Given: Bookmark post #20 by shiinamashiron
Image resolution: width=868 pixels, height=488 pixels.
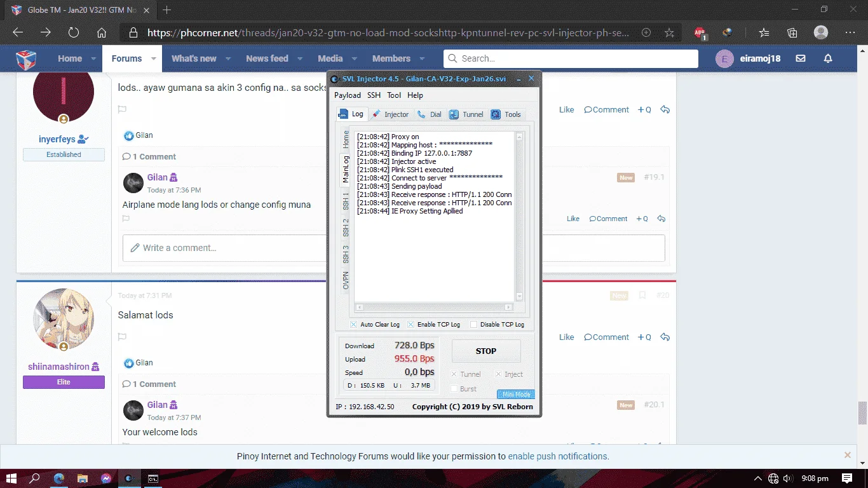Looking at the screenshot, I should tap(642, 295).
